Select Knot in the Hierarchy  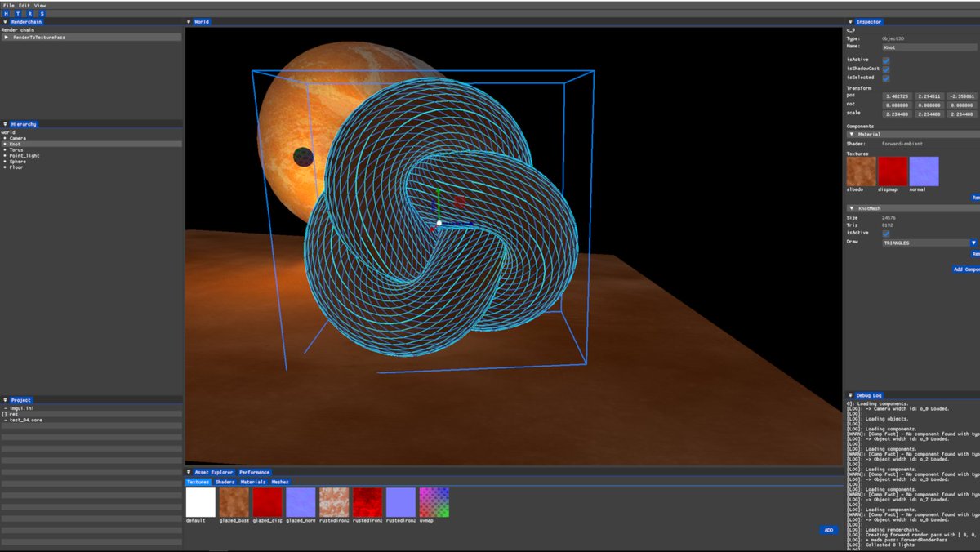(91, 144)
